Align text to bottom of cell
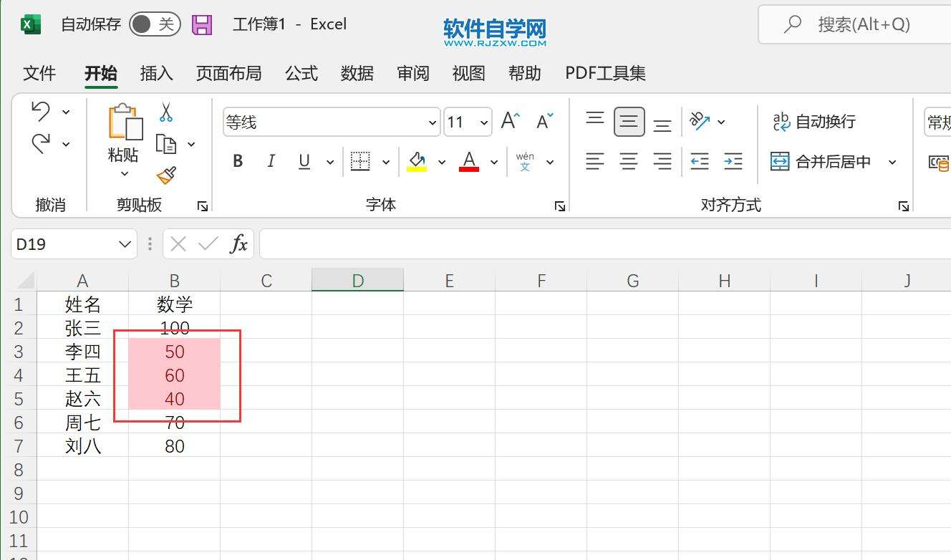 (662, 125)
